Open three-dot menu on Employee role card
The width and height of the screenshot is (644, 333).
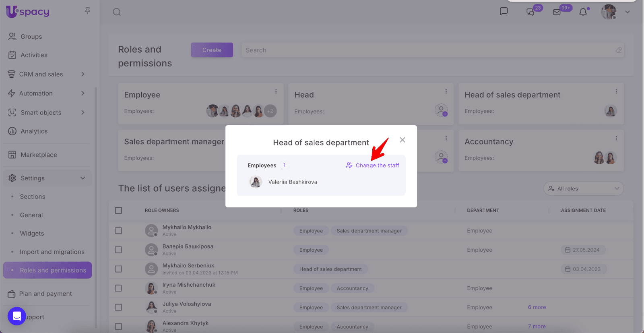pos(276,91)
